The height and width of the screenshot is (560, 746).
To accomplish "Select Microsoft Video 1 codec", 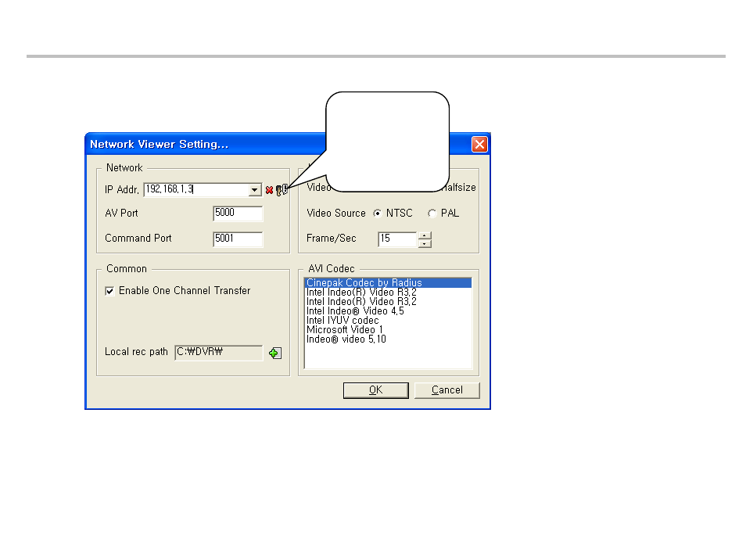I will [388, 330].
